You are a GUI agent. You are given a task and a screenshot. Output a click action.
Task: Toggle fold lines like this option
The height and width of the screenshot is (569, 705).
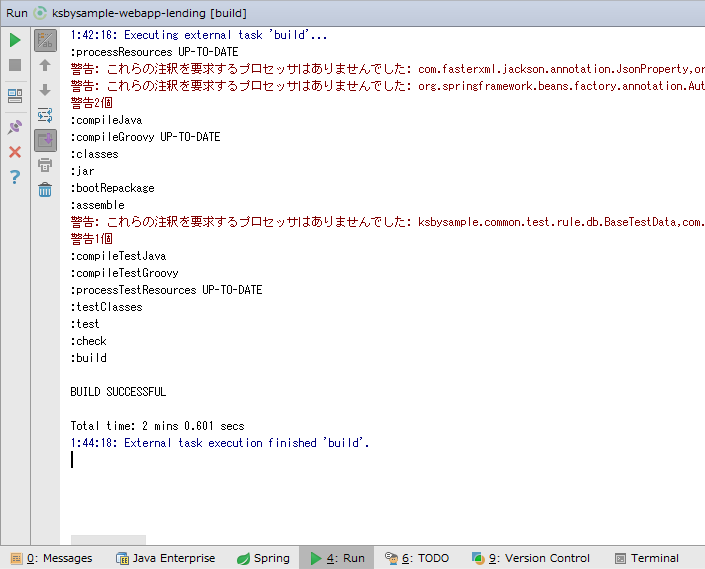click(x=45, y=40)
